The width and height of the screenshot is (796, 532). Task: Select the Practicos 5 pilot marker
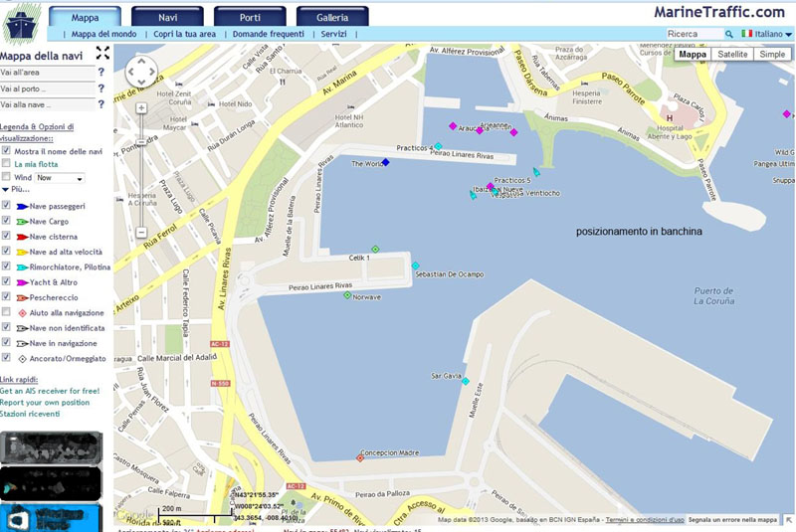[535, 172]
